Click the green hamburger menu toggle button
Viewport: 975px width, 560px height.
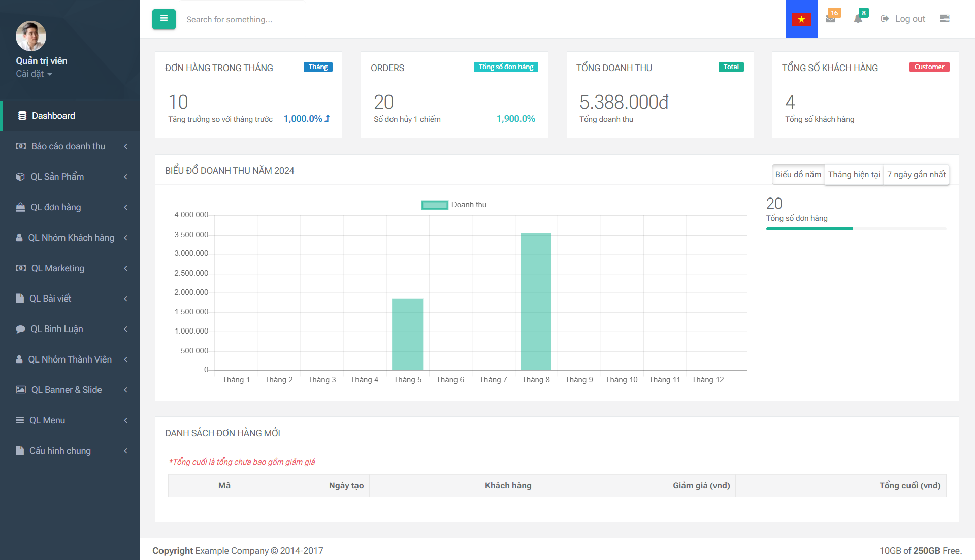(164, 19)
